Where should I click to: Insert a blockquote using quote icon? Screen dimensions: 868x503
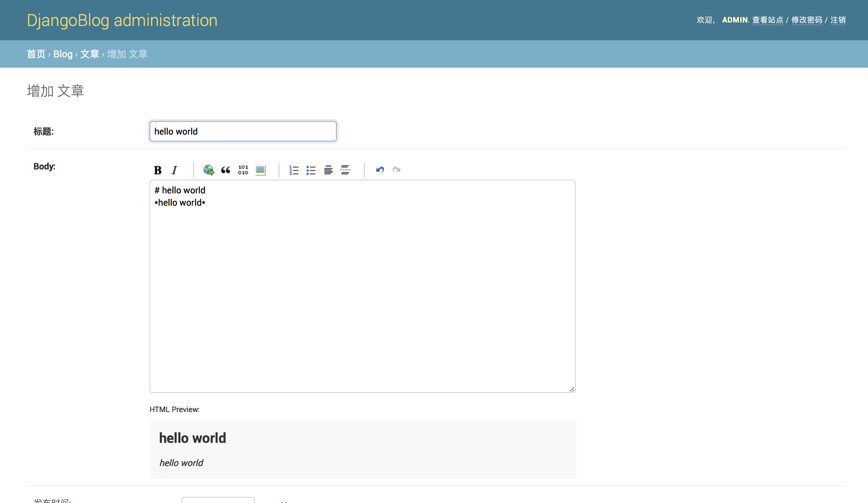click(226, 170)
